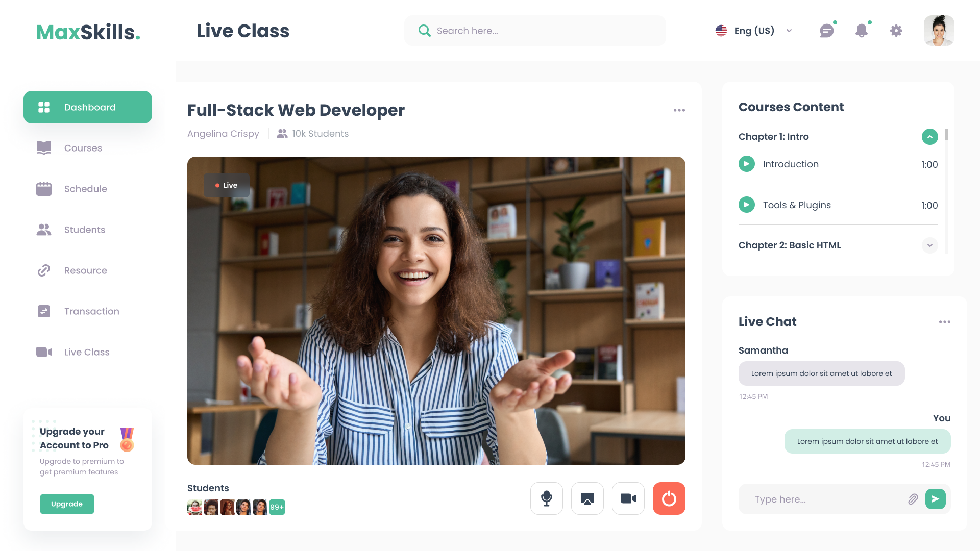Play the Introduction lesson
This screenshot has width=980, height=551.
pyautogui.click(x=747, y=164)
